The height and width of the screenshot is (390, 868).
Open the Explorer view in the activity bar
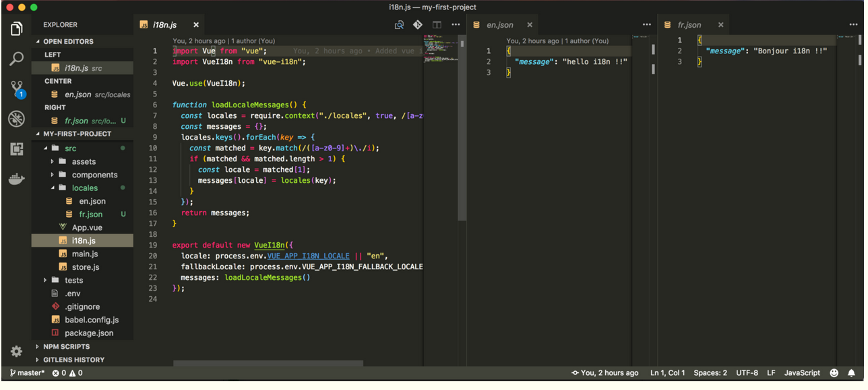point(17,28)
